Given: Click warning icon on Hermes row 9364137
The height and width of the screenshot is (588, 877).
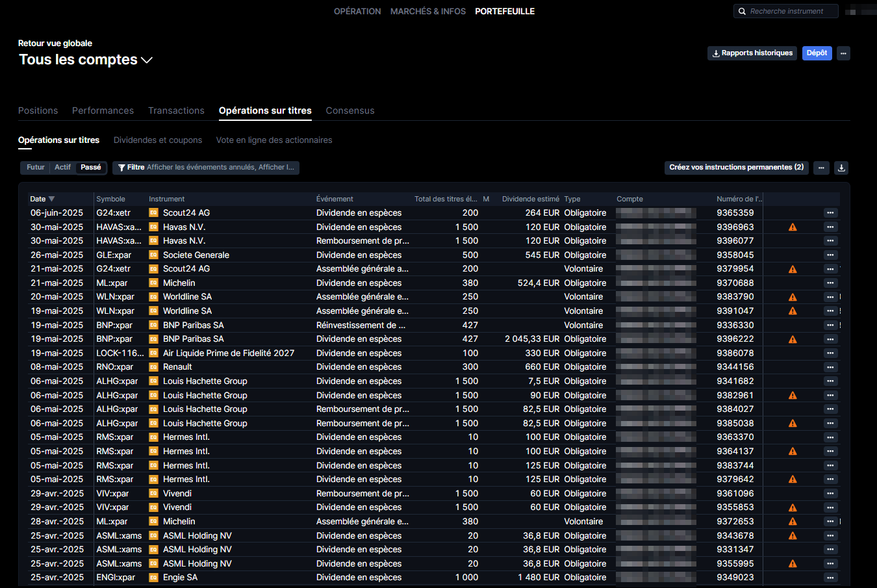Looking at the screenshot, I should tap(793, 452).
